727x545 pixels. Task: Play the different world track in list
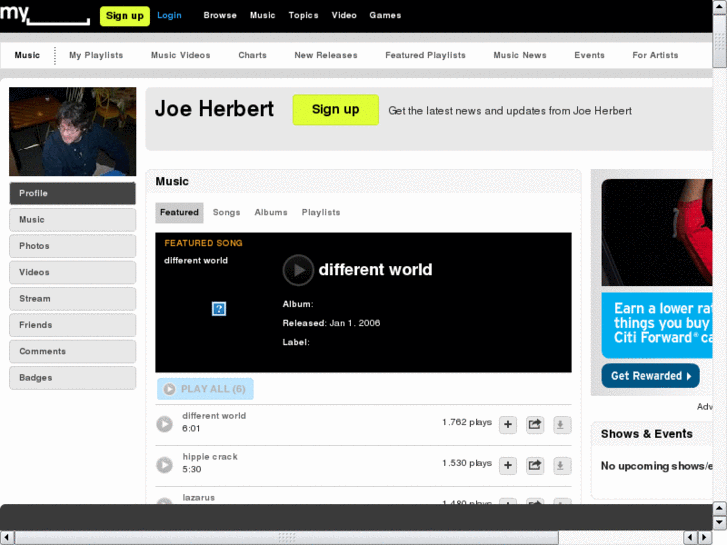pyautogui.click(x=165, y=424)
